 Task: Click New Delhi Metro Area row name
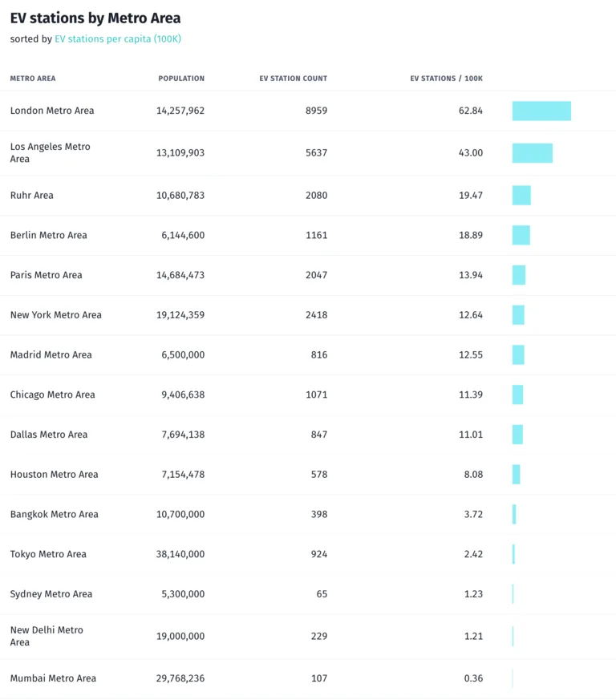[47, 636]
